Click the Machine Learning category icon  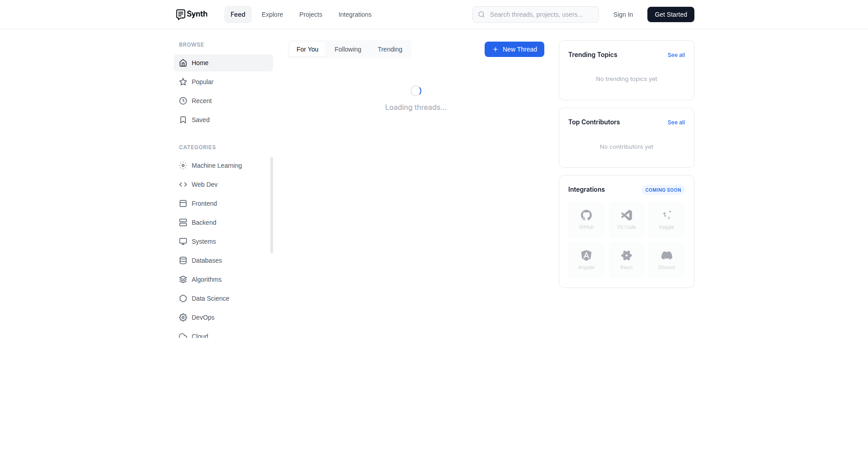183,165
